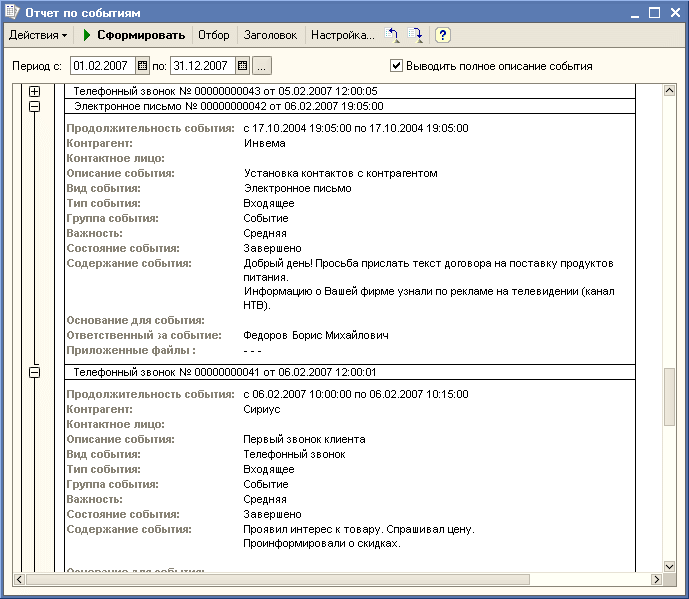Image resolution: width=689 pixels, height=599 pixels.
Task: Open the Заголовок toolbar item
Action: [x=270, y=35]
